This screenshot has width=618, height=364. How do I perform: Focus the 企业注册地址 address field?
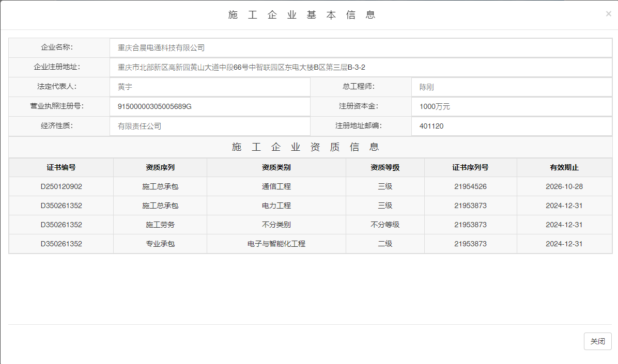[361, 68]
